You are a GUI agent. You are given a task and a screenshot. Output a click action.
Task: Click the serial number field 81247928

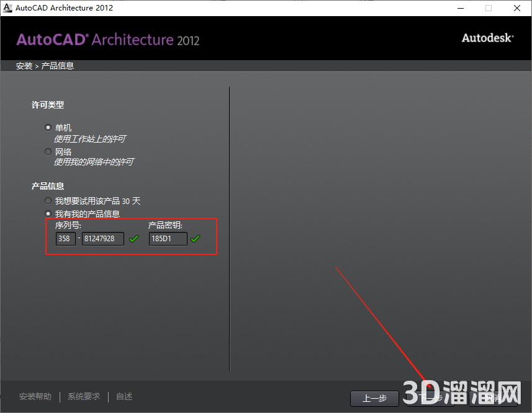click(x=102, y=239)
